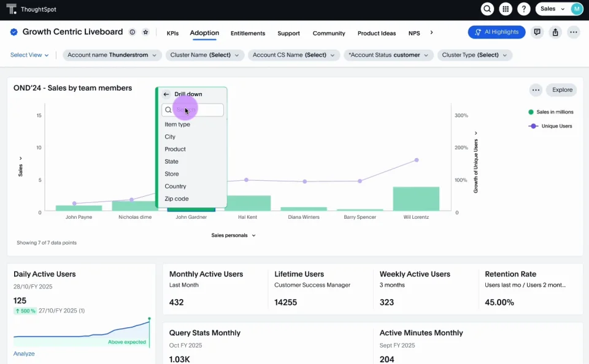Click the share liveboard icon
The width and height of the screenshot is (589, 364).
[x=555, y=32]
